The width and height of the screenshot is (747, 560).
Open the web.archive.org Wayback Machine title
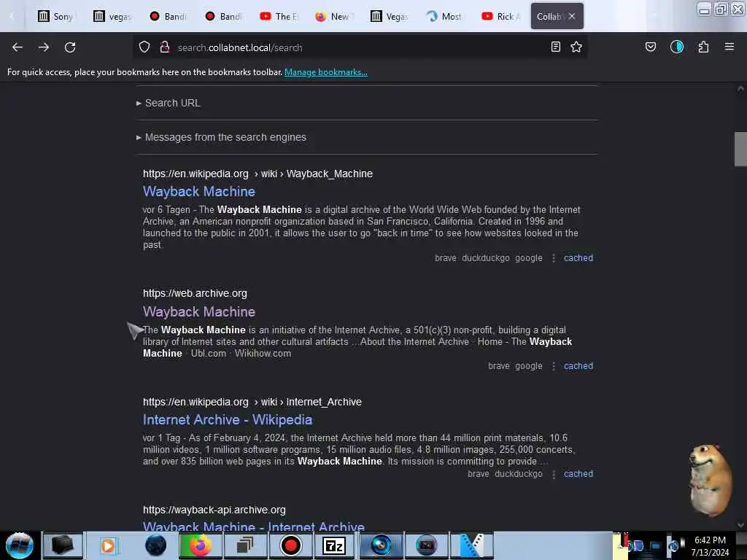[199, 312]
